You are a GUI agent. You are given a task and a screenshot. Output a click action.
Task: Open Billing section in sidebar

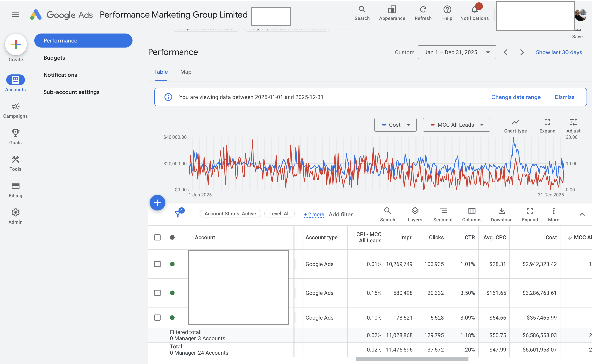(15, 190)
